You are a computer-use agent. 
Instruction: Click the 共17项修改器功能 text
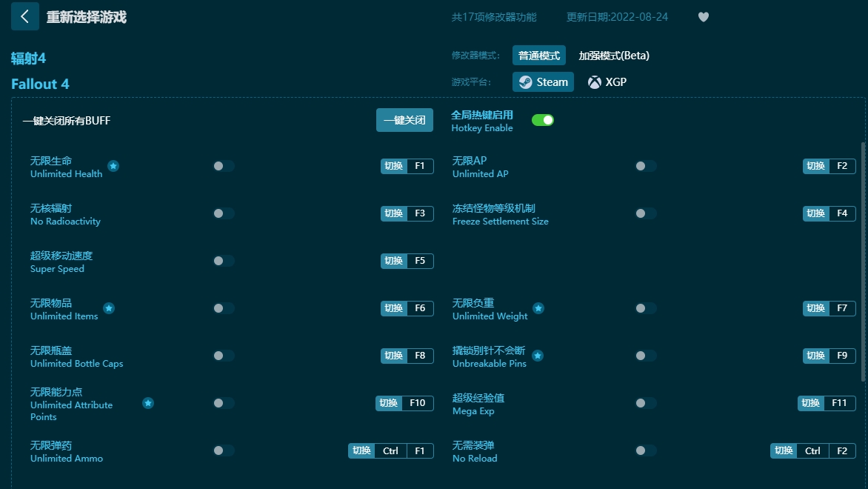click(x=494, y=17)
